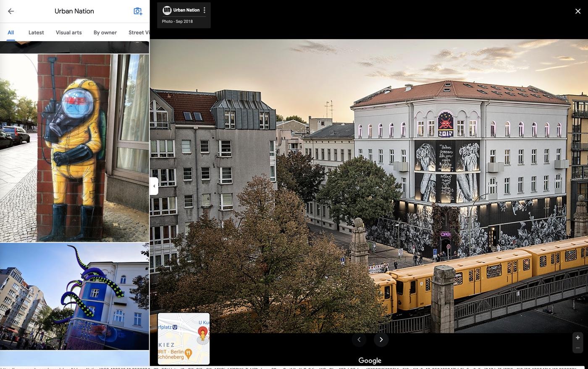Click the mini map thumbnail with red pin
Screen dimensions: 588x369
(x=184, y=339)
